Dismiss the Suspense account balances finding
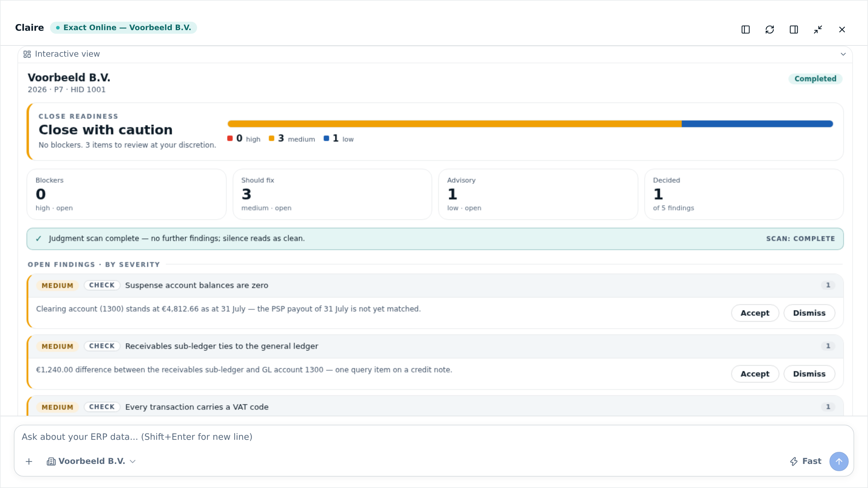 pos(809,313)
